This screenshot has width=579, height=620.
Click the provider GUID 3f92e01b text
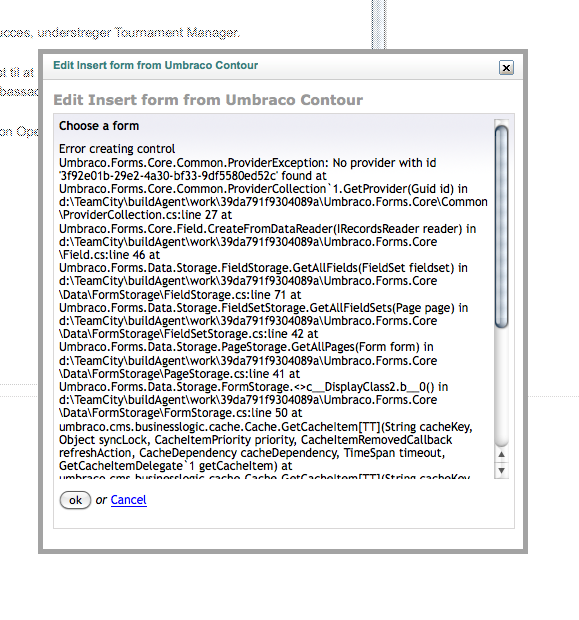coord(168,176)
